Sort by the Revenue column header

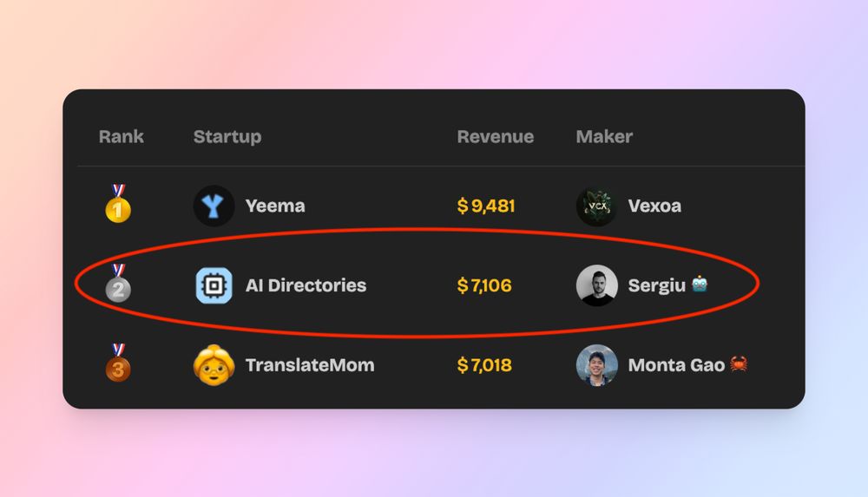(496, 137)
